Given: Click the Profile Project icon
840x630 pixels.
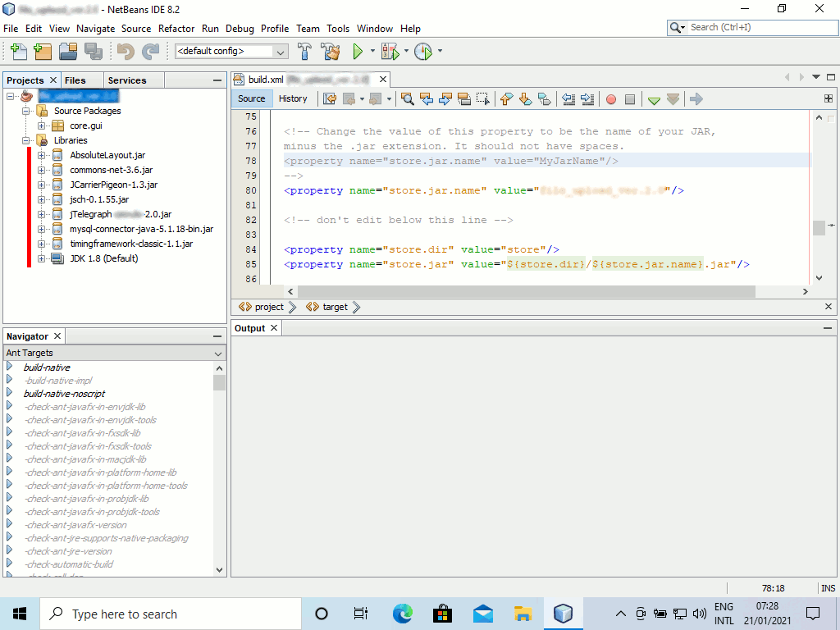Looking at the screenshot, I should pos(423,52).
